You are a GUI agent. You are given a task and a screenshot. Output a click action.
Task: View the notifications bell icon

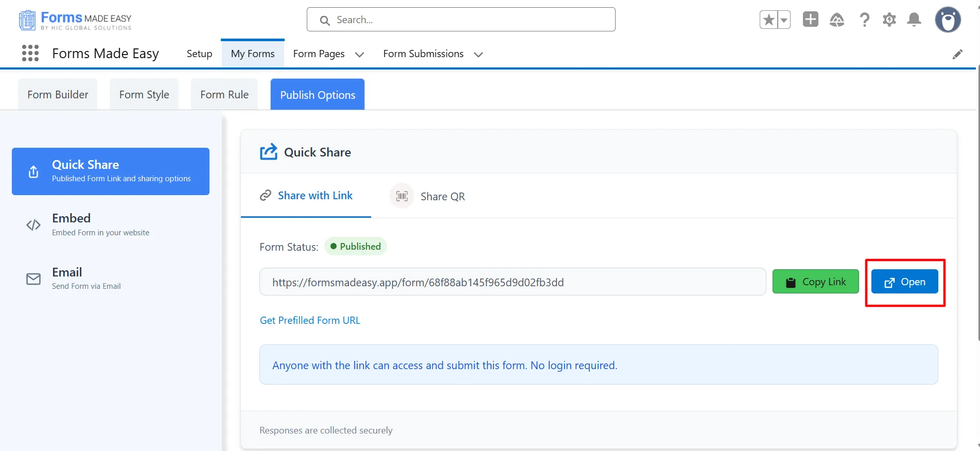tap(914, 20)
